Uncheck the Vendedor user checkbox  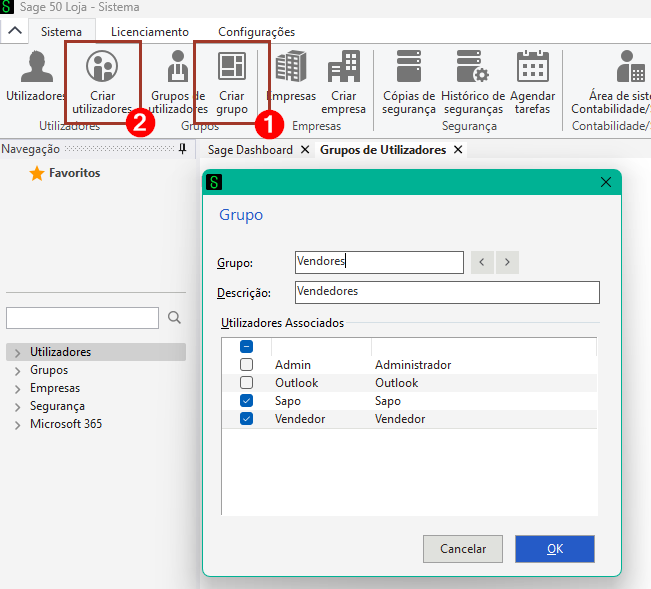(x=246, y=418)
